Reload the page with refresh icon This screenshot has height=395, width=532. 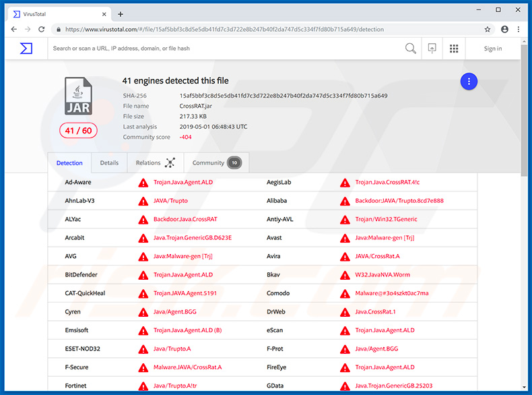41,29
